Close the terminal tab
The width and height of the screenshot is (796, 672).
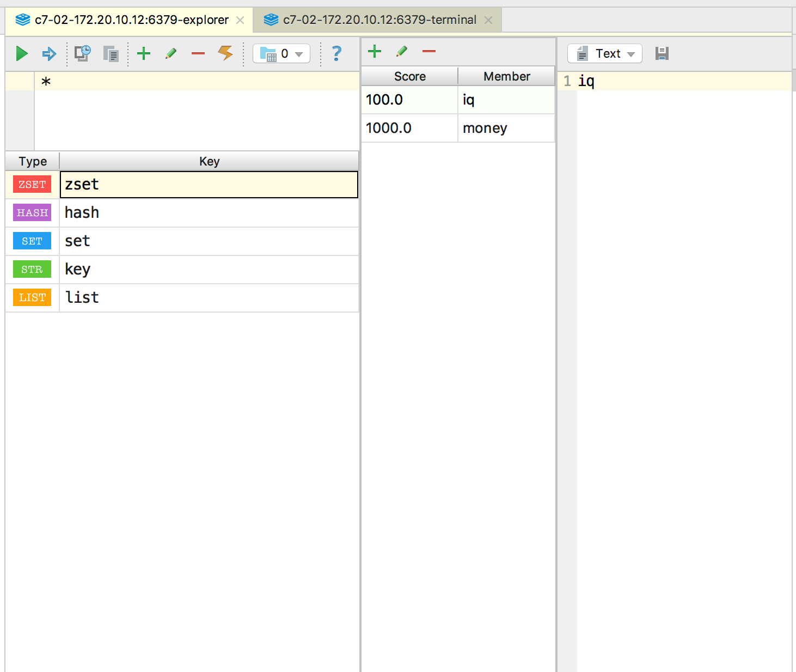[x=488, y=20]
